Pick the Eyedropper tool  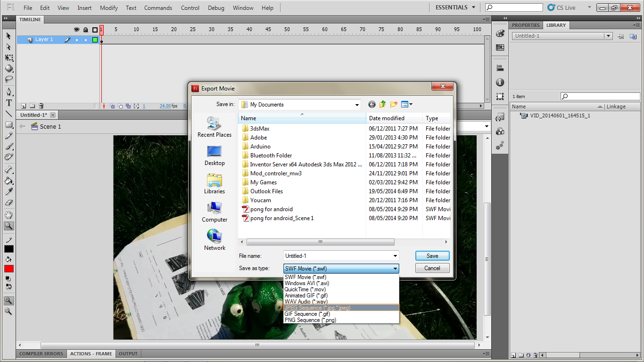tap(8, 191)
